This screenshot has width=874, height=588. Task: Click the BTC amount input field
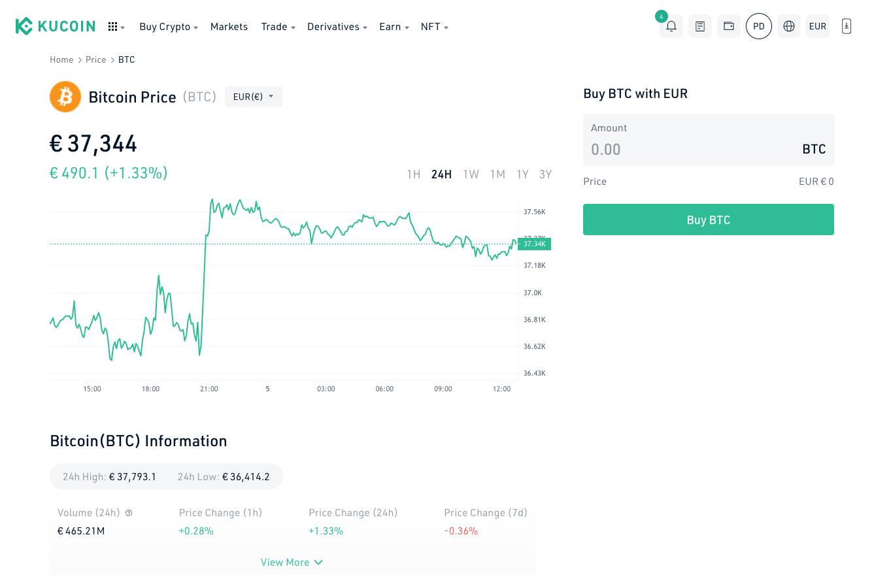click(x=693, y=149)
